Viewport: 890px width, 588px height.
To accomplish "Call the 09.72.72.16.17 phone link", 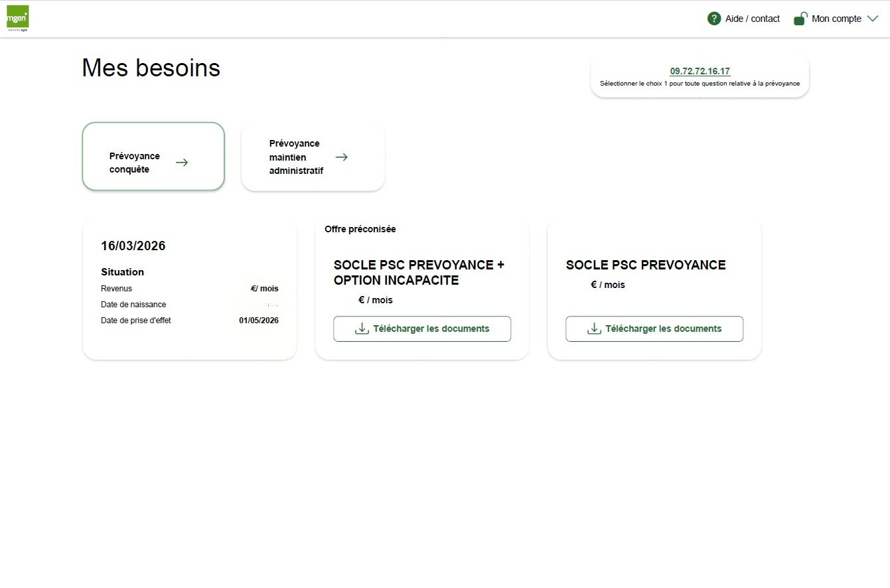I will 700,71.
